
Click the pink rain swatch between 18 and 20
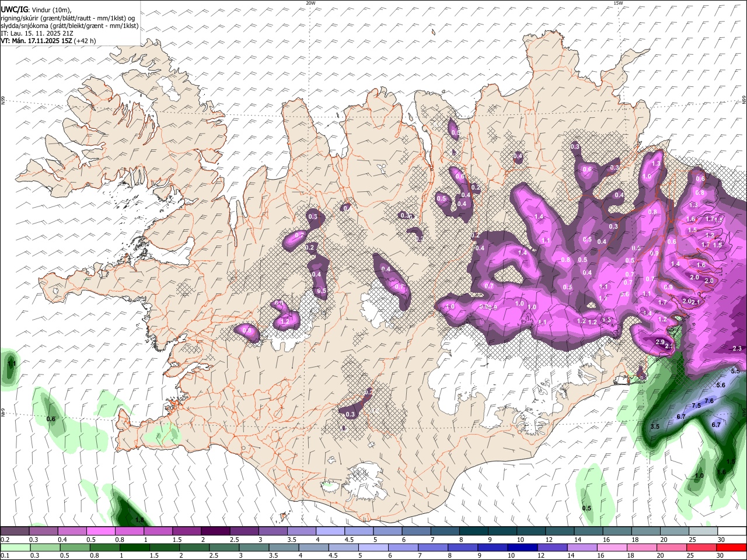[643, 547]
